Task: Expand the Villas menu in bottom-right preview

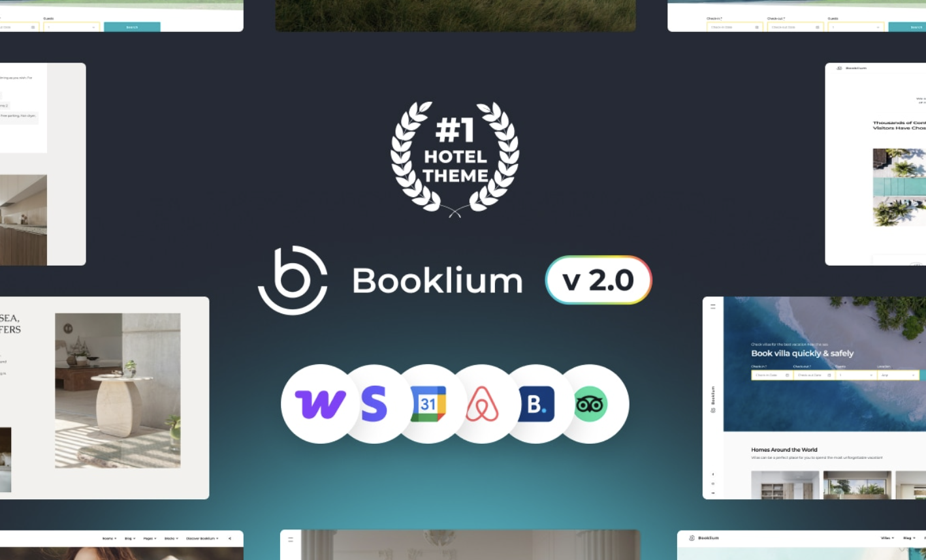Action: click(887, 538)
